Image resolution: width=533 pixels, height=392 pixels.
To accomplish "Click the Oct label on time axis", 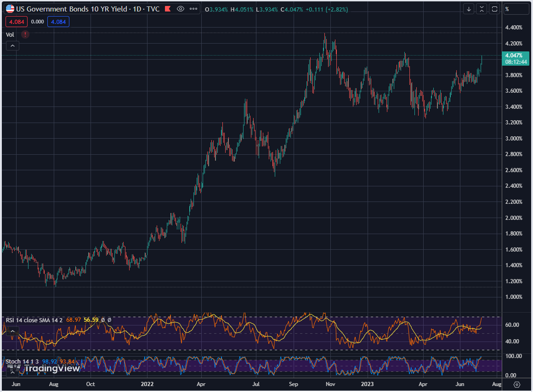I will (91, 384).
